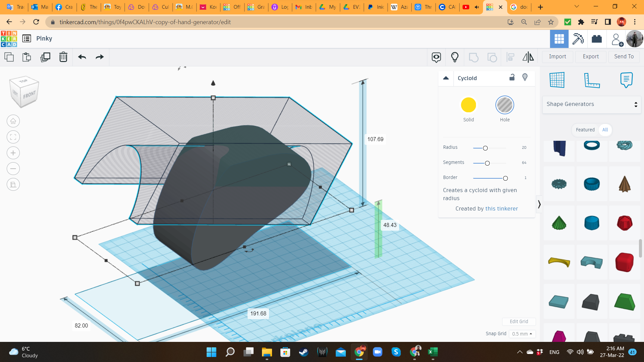Switch to the All tab
644x362 pixels.
pos(605,130)
